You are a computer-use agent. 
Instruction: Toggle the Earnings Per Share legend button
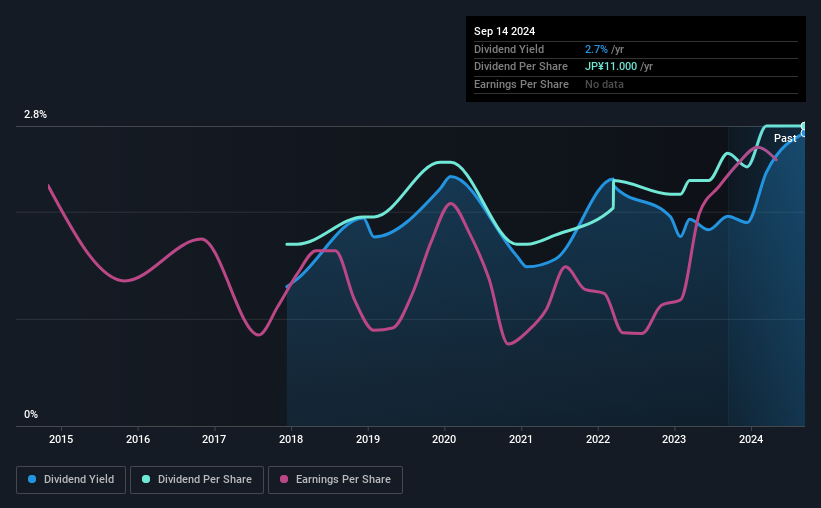[x=335, y=480]
